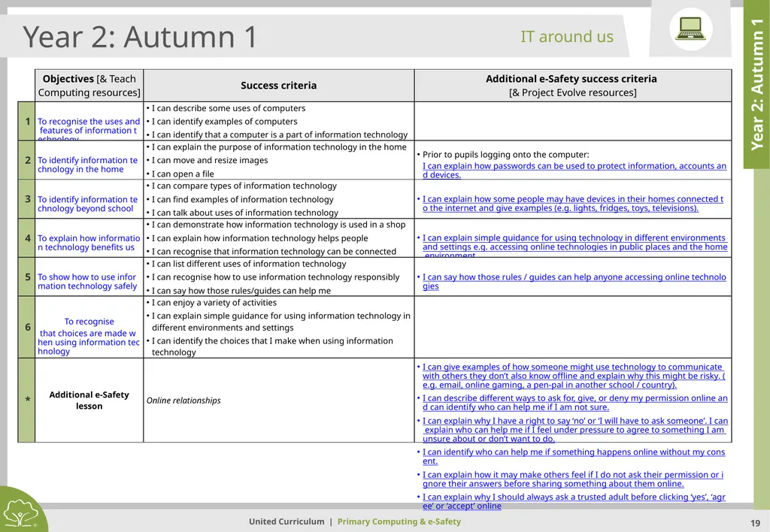
Task: Click row number 5 cell
Action: coord(27,277)
